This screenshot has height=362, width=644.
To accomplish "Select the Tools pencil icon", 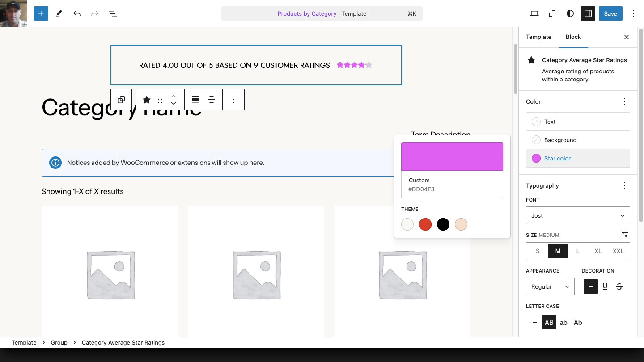I will 59,13.
